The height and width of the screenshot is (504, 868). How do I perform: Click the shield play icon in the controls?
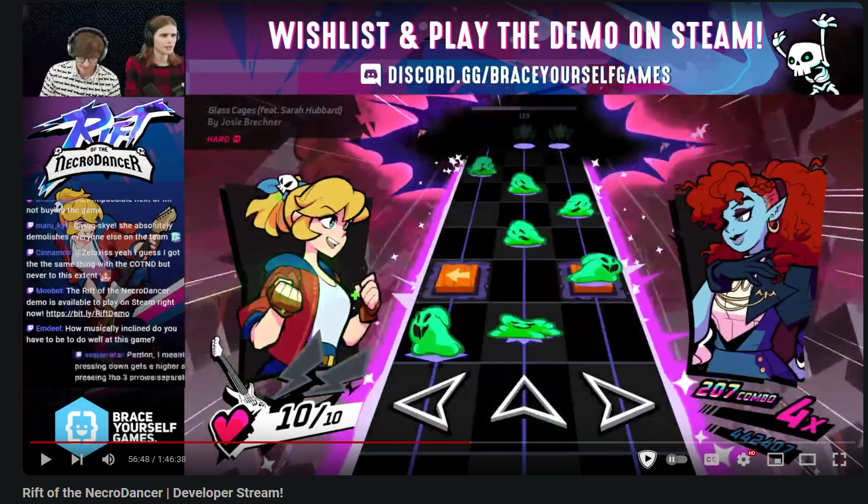click(x=648, y=459)
